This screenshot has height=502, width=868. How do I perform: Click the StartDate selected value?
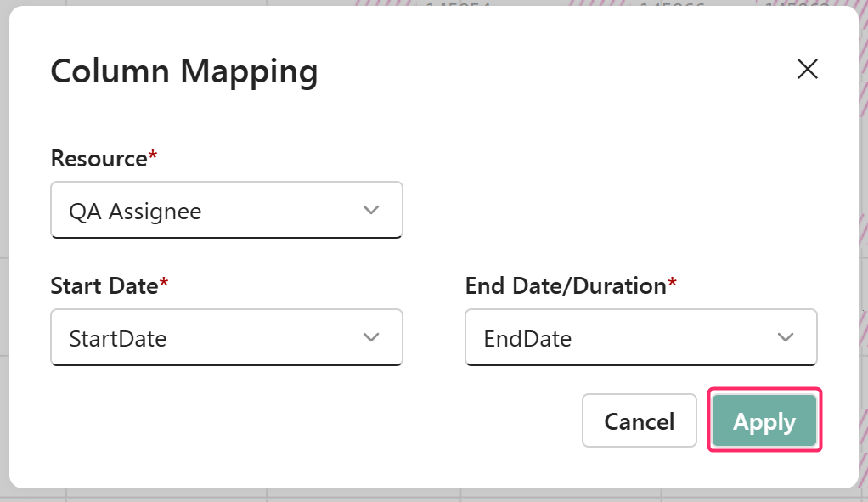pos(117,339)
